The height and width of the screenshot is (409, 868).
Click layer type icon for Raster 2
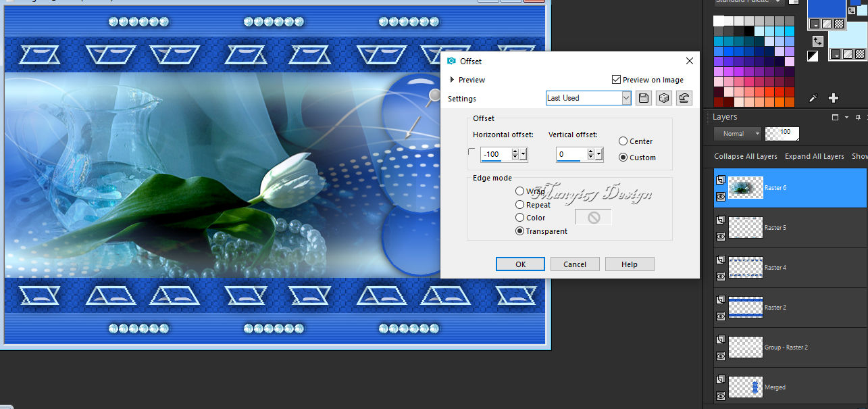[721, 299]
